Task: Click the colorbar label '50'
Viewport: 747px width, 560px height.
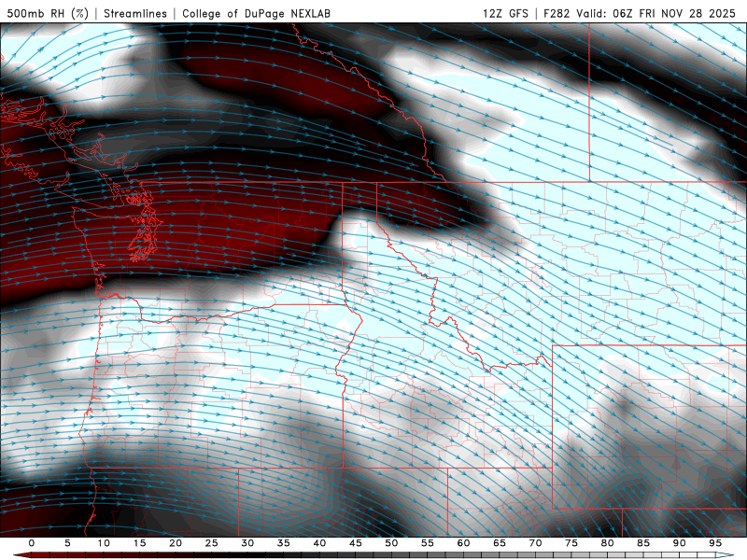Action: click(391, 543)
